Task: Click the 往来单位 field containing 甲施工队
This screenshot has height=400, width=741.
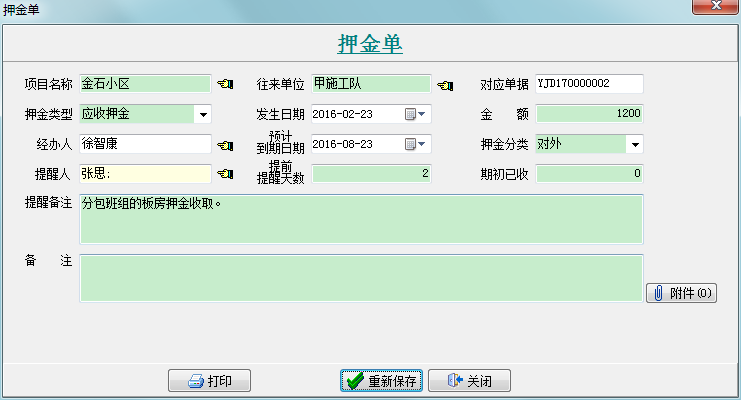Action: tap(371, 84)
